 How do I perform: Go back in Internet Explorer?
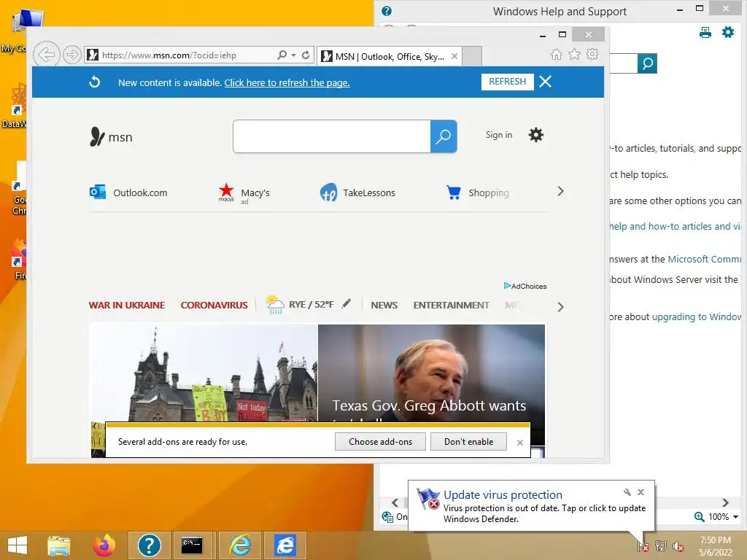point(46,55)
